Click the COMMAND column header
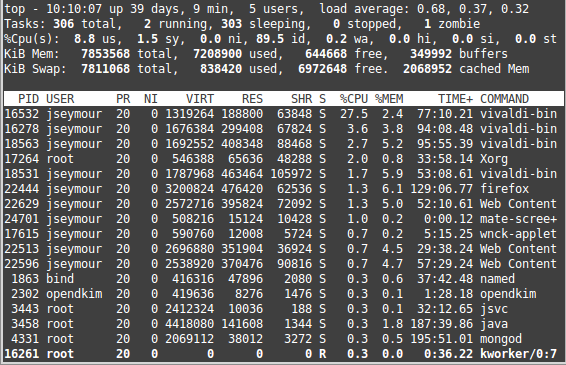This screenshot has width=566, height=365. [x=504, y=99]
